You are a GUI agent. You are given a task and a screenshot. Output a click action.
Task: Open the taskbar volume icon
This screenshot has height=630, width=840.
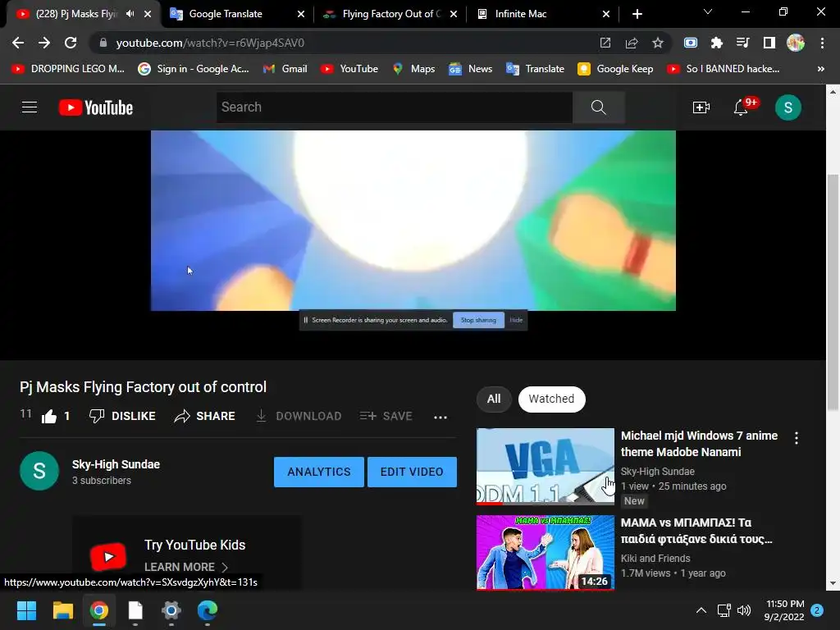coord(743,610)
